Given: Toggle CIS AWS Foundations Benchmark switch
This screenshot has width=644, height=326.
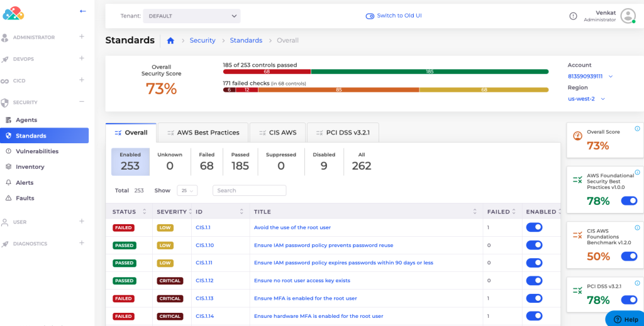Looking at the screenshot, I should pyautogui.click(x=629, y=256).
